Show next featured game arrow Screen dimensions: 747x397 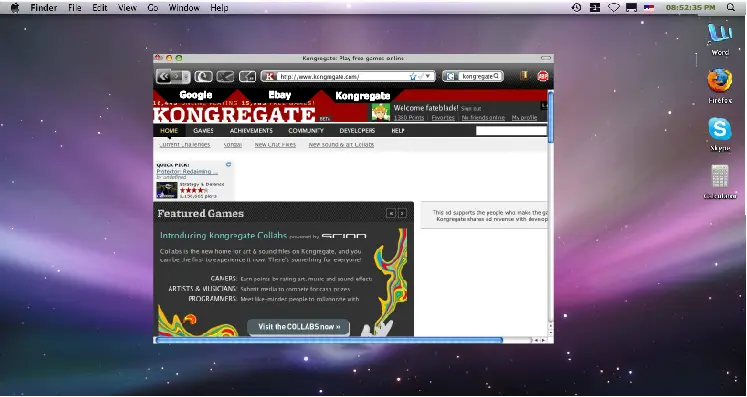point(402,214)
